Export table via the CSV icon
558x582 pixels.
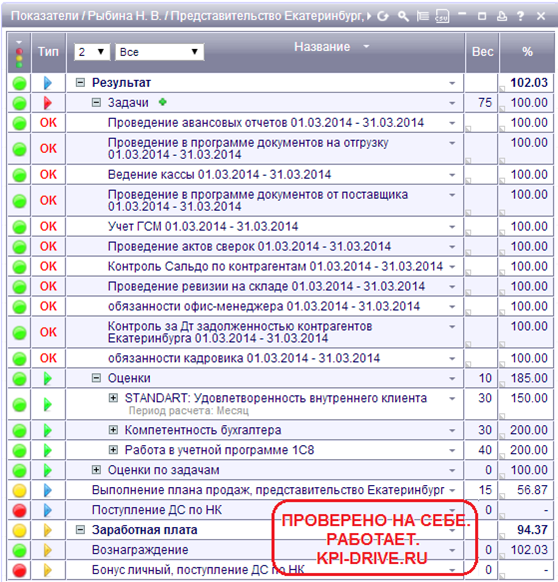point(442,16)
